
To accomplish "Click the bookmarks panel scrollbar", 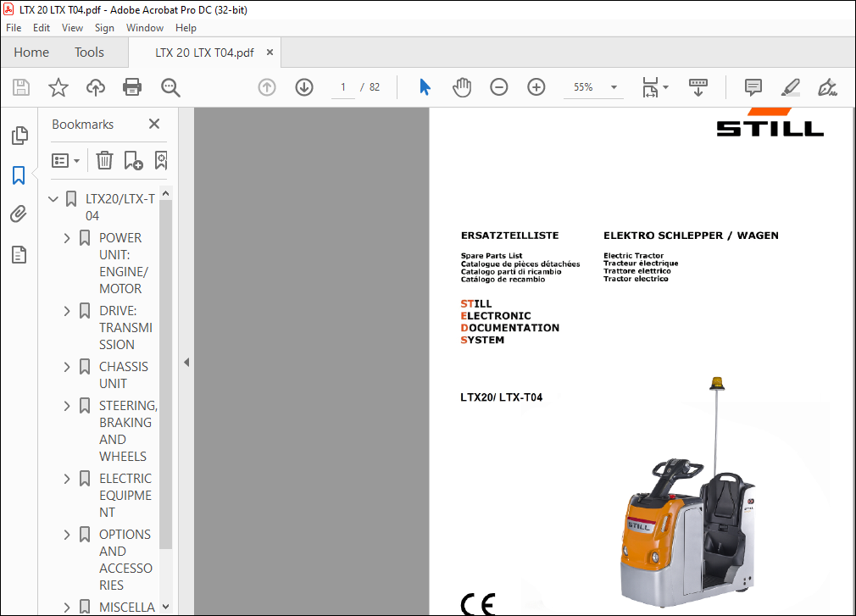I will point(166,375).
